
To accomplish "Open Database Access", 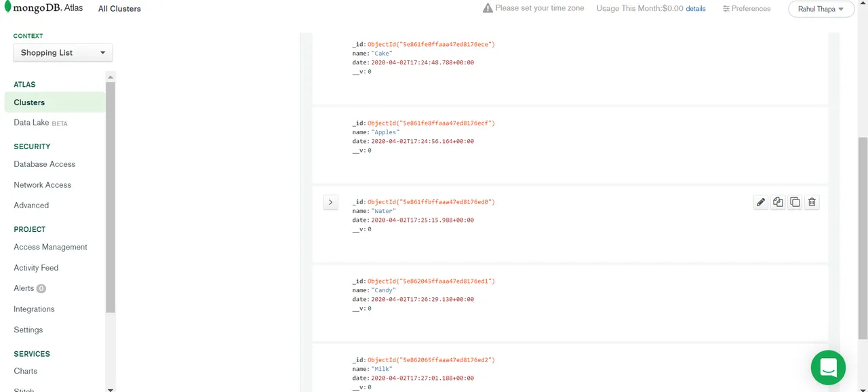I will click(45, 164).
